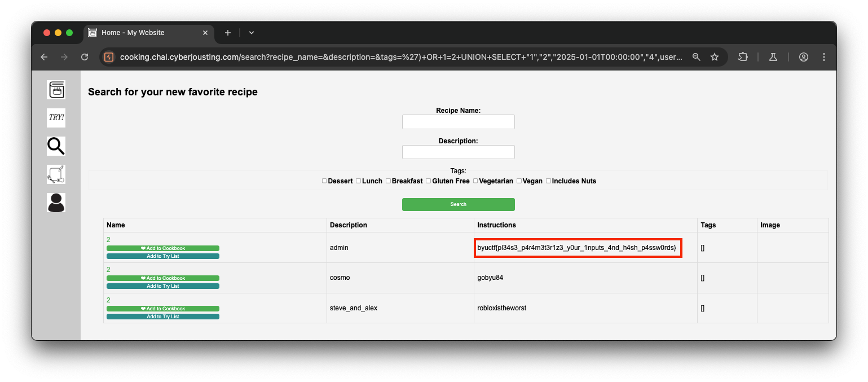Open recipe link 2 in the cosmo row
Screen dimensions: 868x382
(108, 270)
